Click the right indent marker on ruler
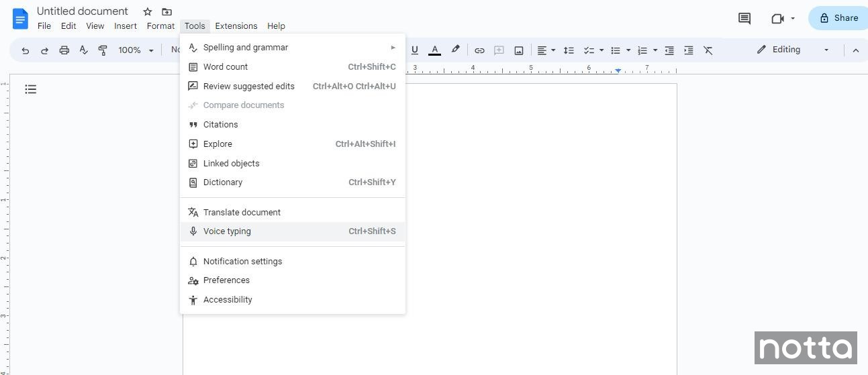 click(618, 70)
